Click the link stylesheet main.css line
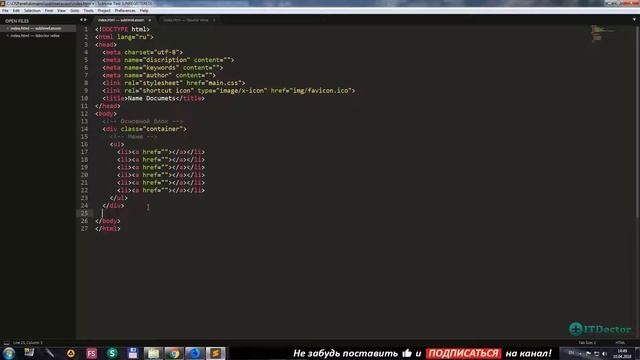The image size is (640, 360). pyautogui.click(x=174, y=83)
